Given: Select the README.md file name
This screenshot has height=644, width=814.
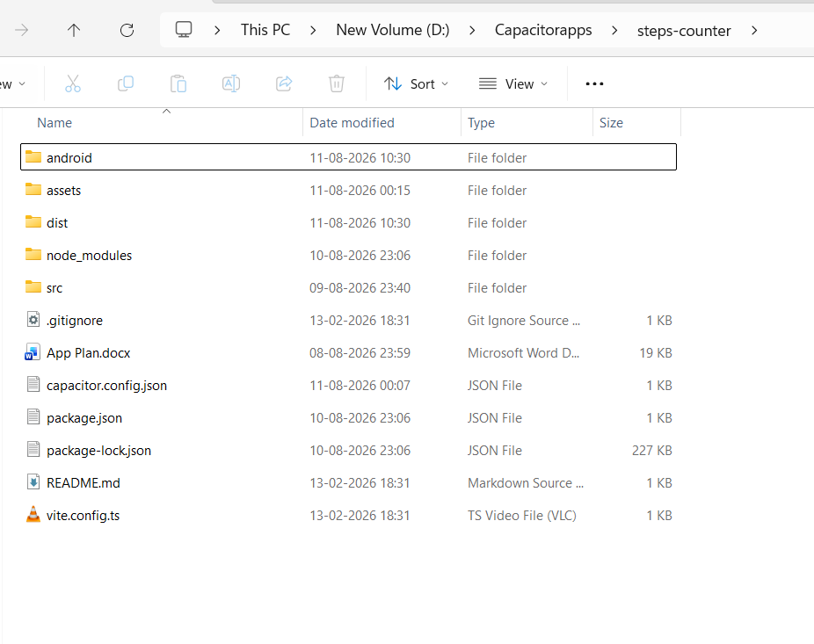Looking at the screenshot, I should [x=83, y=483].
